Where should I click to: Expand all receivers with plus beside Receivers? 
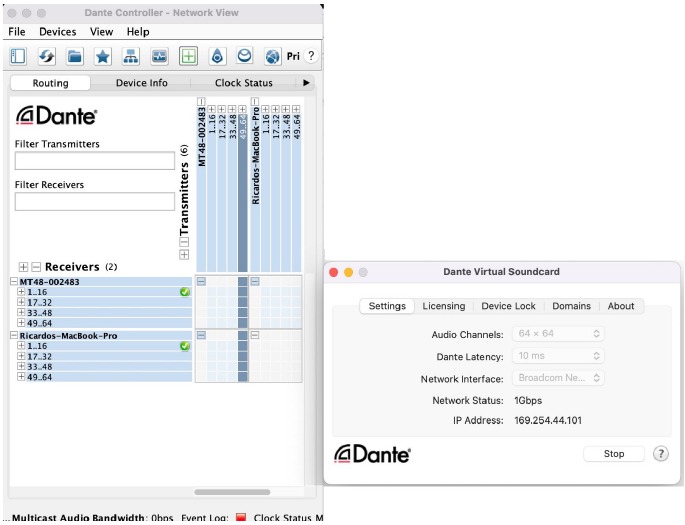tap(23, 267)
